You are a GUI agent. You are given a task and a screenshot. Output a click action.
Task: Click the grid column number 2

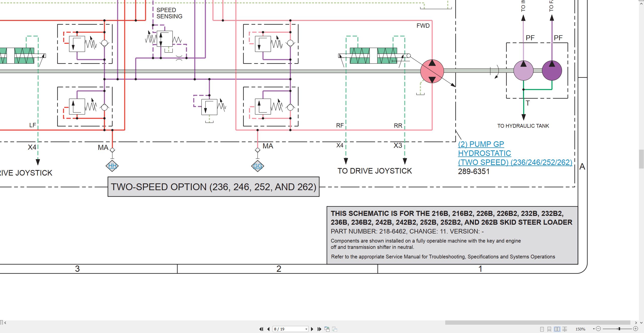point(279,269)
